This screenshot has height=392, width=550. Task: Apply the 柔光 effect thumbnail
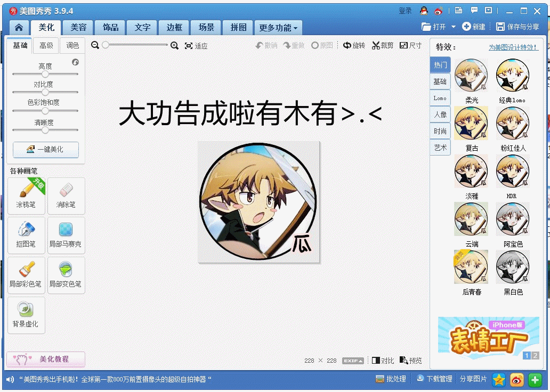pyautogui.click(x=471, y=76)
